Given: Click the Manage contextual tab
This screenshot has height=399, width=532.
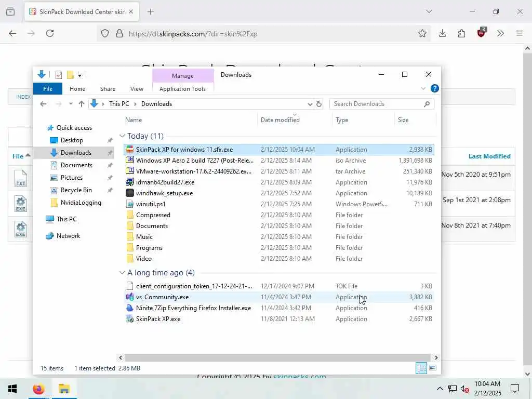Looking at the screenshot, I should (x=182, y=76).
